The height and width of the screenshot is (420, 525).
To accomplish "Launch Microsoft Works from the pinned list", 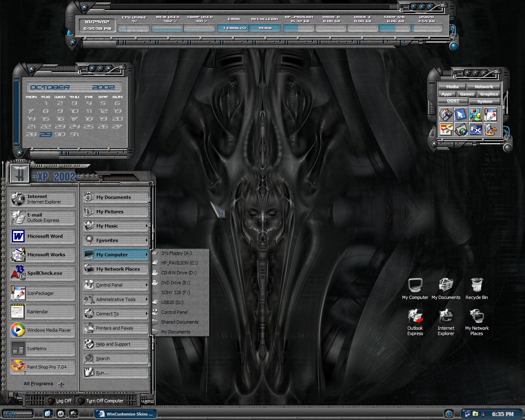I will (43, 255).
